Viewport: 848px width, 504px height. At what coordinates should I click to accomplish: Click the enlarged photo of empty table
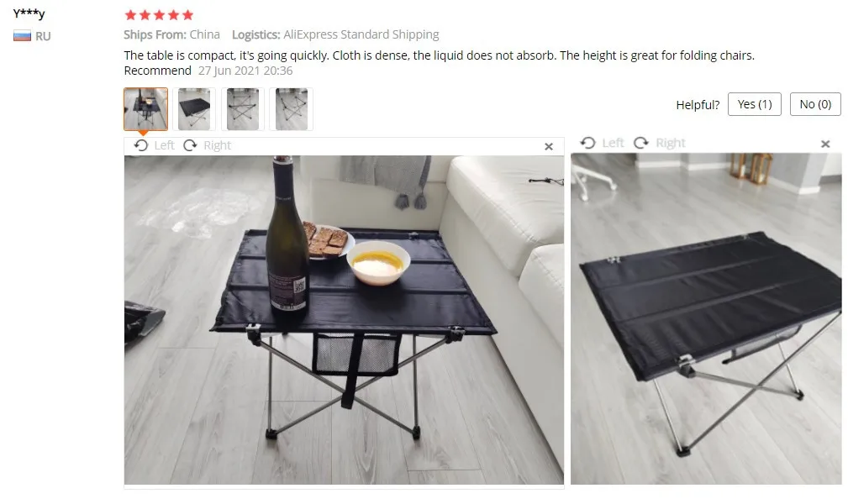[706, 318]
